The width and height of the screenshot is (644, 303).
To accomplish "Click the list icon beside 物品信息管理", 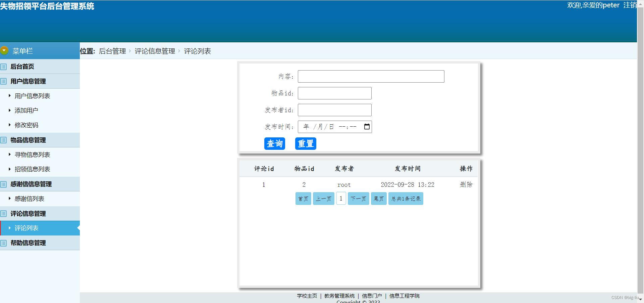I will click(4, 140).
